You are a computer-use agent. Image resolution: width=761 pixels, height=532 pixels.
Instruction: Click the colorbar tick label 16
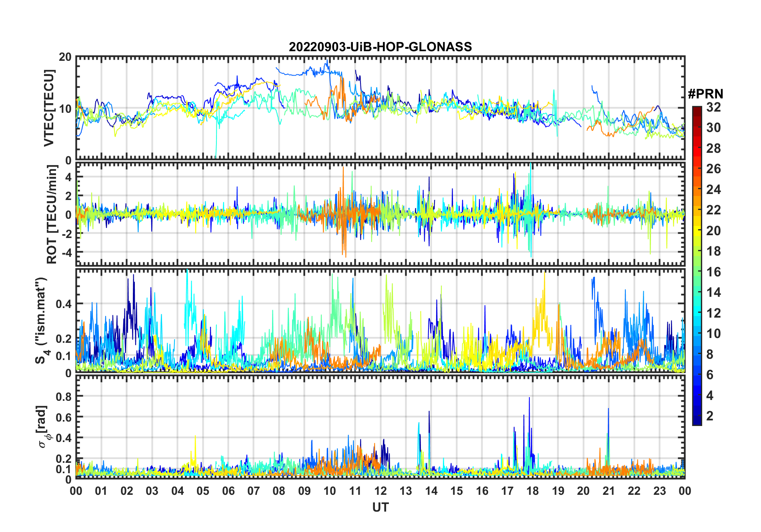click(x=713, y=272)
